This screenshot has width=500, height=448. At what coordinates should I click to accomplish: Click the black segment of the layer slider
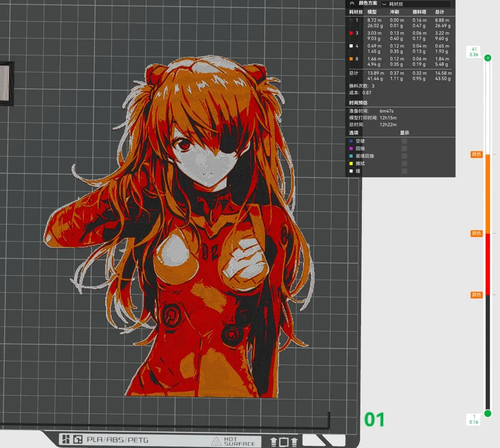click(487, 352)
